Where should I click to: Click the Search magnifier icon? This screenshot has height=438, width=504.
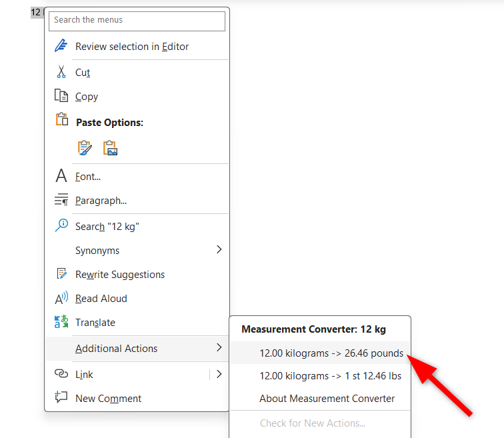point(61,225)
